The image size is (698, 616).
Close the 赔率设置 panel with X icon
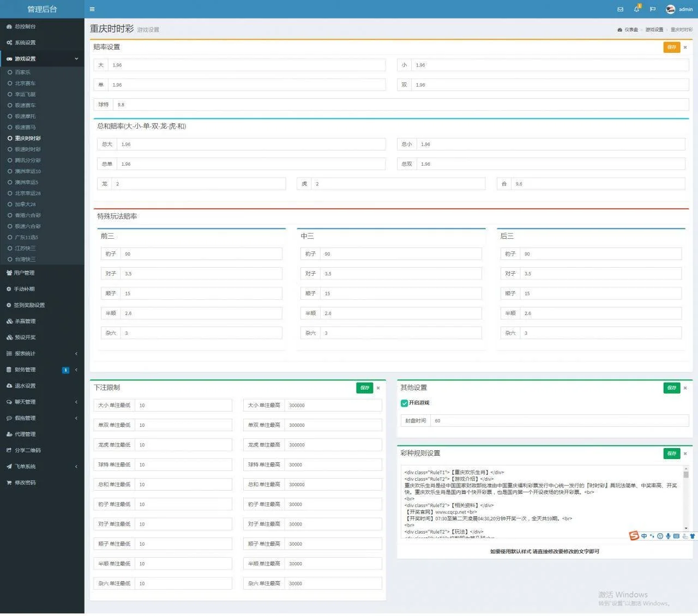685,47
